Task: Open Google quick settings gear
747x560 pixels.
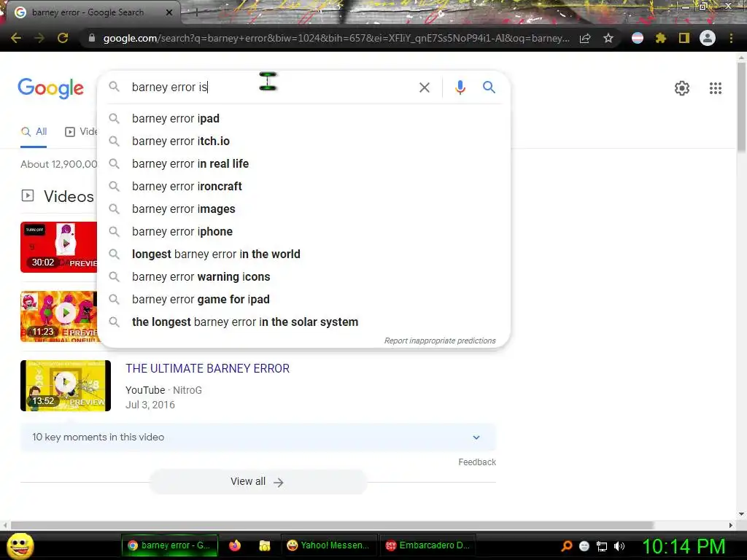Action: [682, 88]
